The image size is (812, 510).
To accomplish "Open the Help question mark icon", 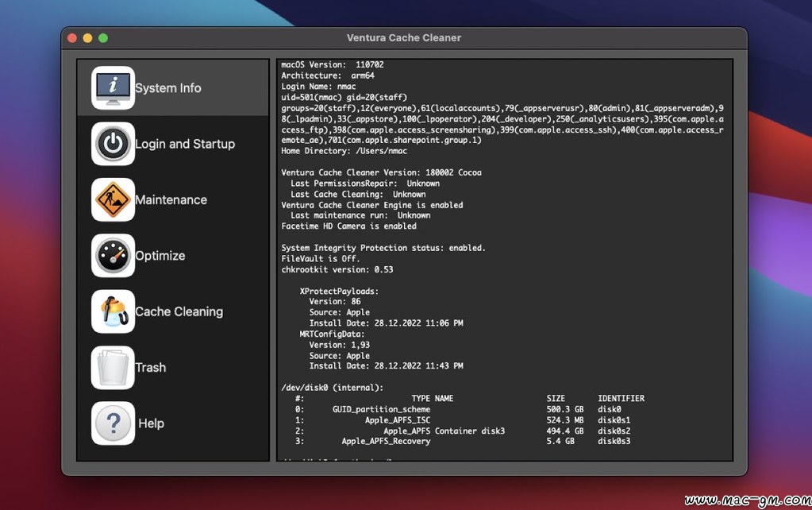I will (x=113, y=423).
